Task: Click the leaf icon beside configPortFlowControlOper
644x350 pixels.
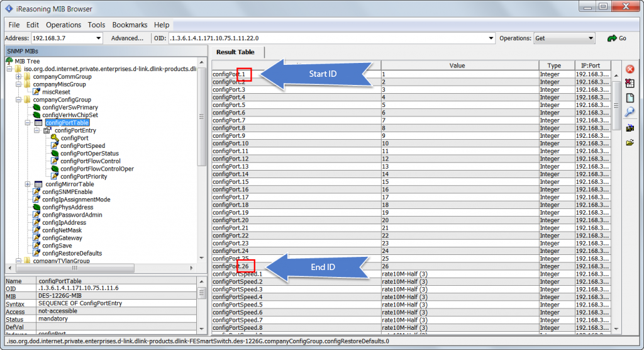Action: (x=55, y=169)
